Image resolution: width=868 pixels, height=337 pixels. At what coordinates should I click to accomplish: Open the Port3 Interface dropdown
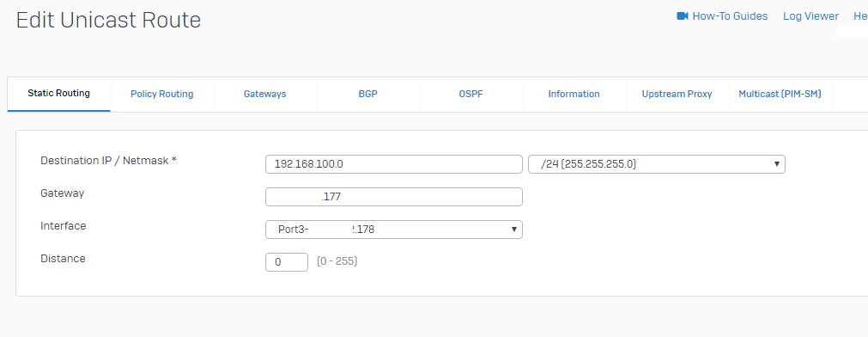pyautogui.click(x=393, y=230)
